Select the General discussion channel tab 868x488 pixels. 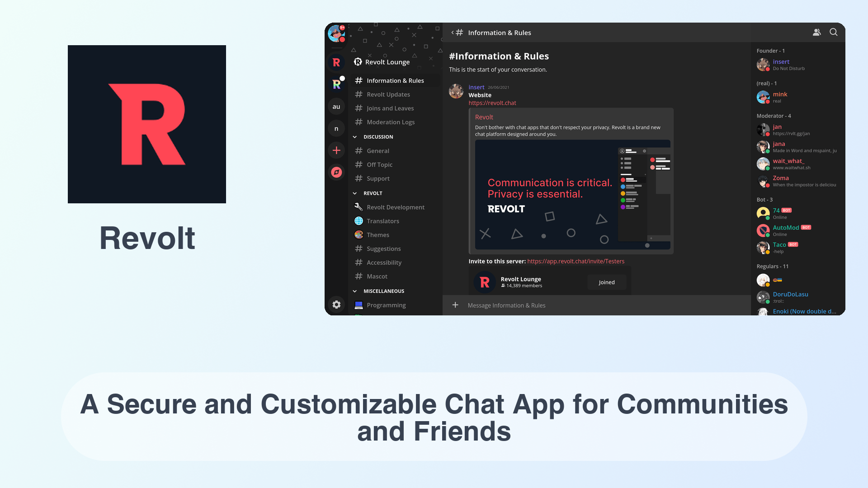point(377,150)
